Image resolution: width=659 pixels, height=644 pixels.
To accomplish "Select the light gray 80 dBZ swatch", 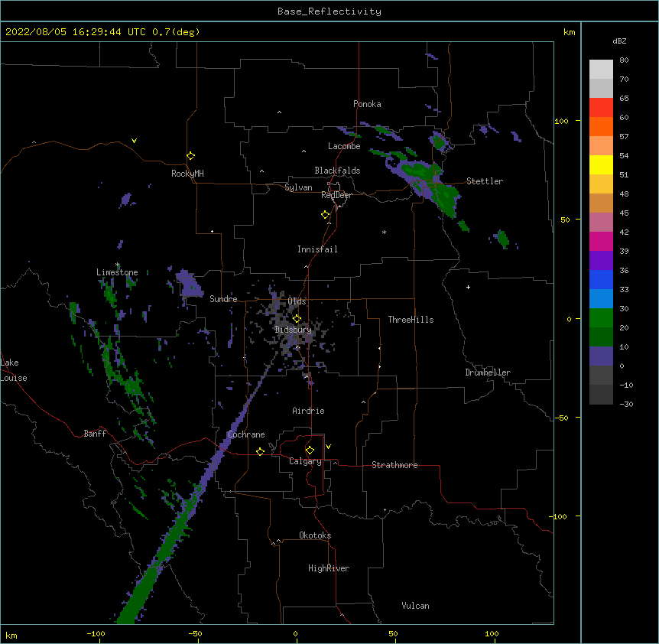I will 601,69.
